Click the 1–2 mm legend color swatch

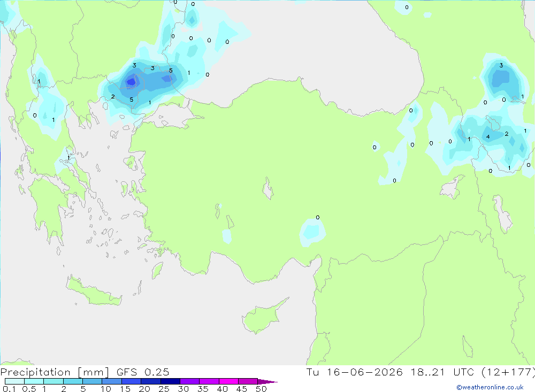pos(53,381)
